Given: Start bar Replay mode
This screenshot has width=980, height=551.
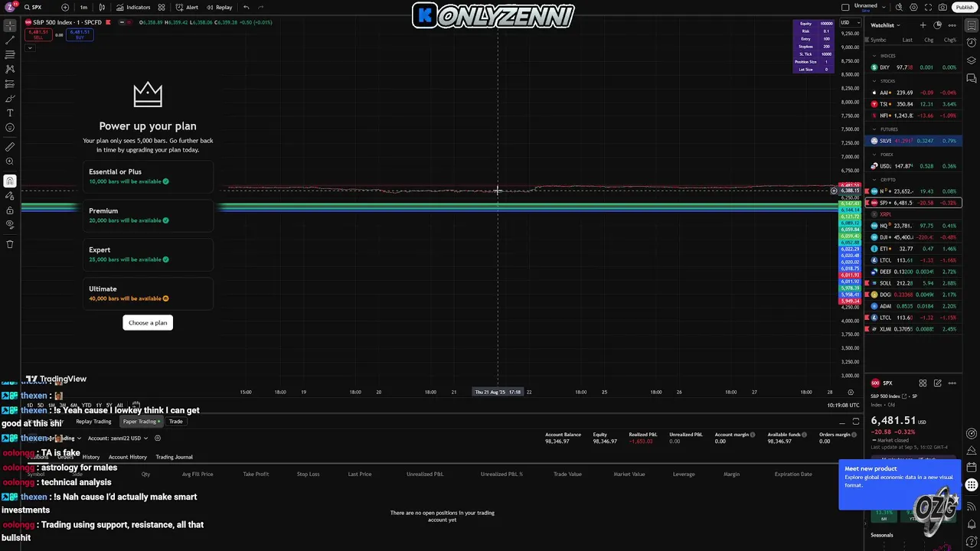Looking at the screenshot, I should 219,7.
